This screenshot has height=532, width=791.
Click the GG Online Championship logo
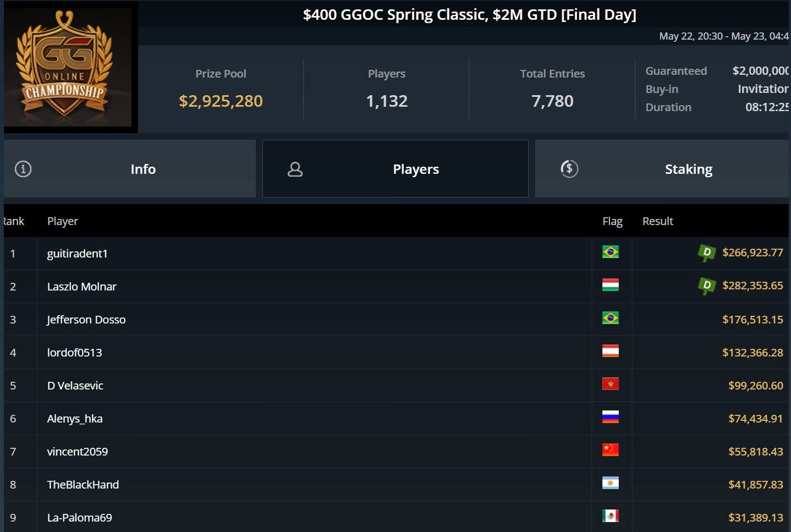[x=68, y=67]
